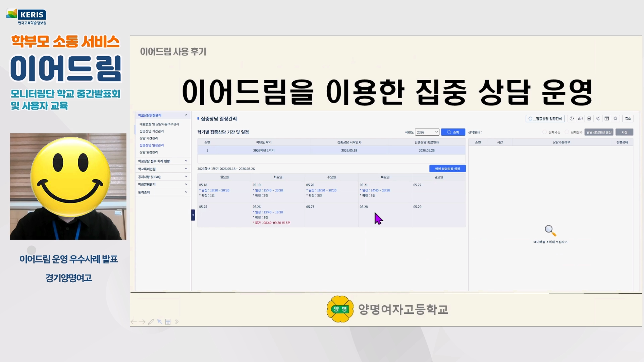Click the magnifier icon in empty data panel
The height and width of the screenshot is (362, 644).
pos(550,231)
